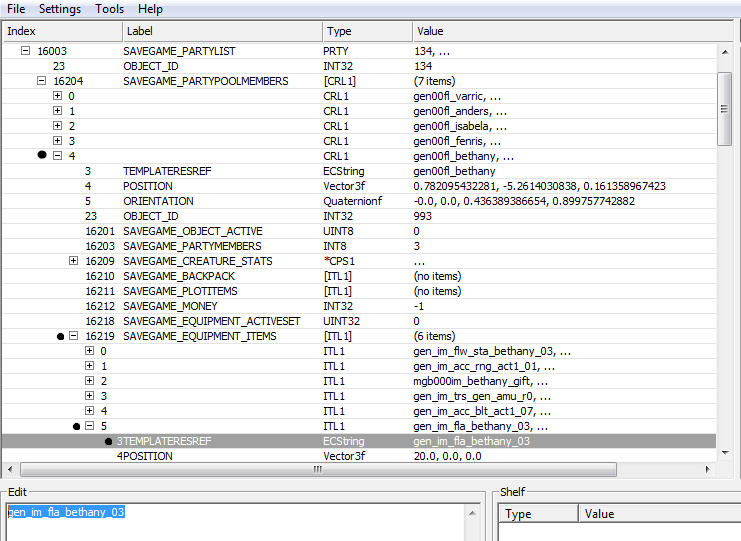Collapse the 16204 SAVEGAME_PARTYPOOLMEMBERS node
741x541 pixels.
click(x=41, y=81)
